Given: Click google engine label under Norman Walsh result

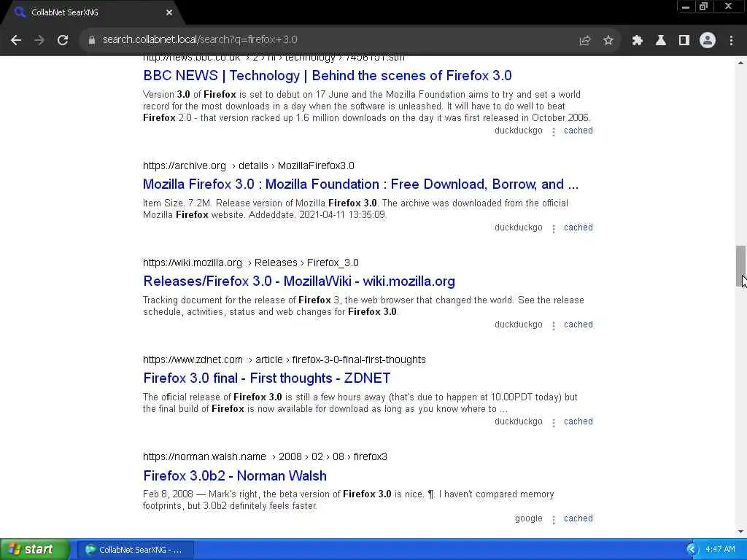Looking at the screenshot, I should [x=529, y=518].
